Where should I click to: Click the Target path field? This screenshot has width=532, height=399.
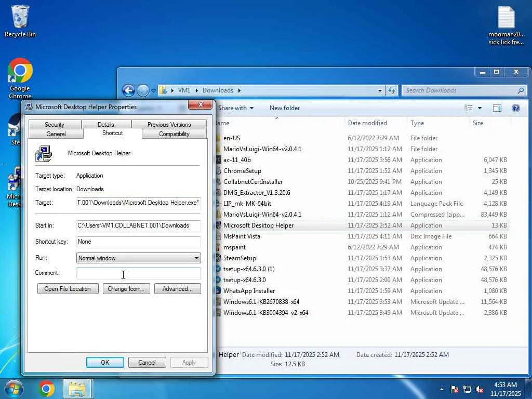[x=138, y=203]
